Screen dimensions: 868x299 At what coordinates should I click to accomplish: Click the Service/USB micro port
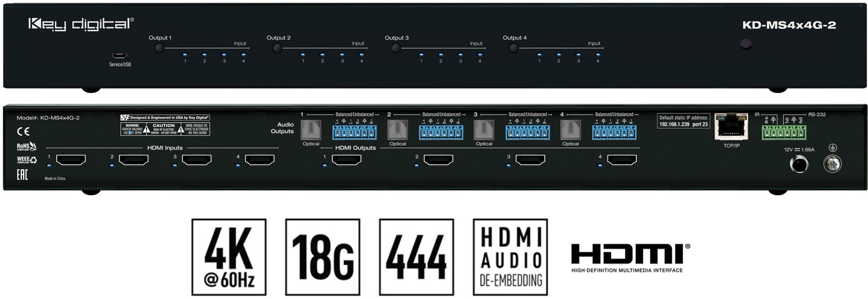pyautogui.click(x=120, y=56)
